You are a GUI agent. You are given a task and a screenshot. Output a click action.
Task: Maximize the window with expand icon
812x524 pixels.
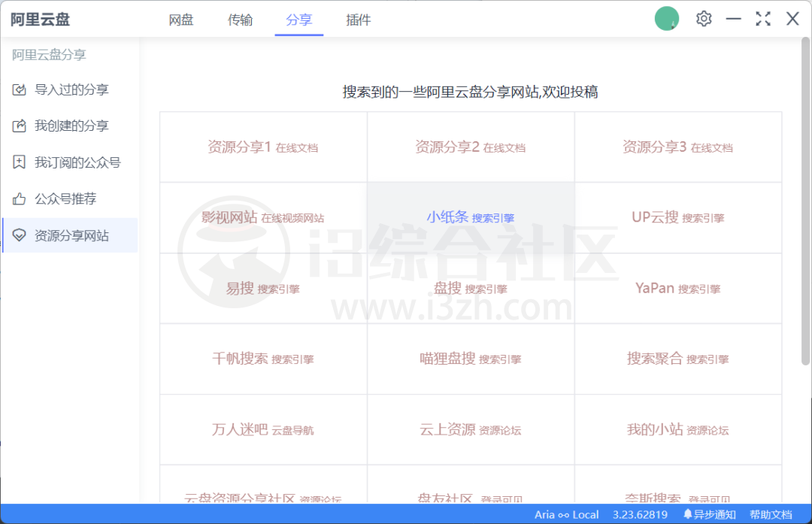[763, 19]
